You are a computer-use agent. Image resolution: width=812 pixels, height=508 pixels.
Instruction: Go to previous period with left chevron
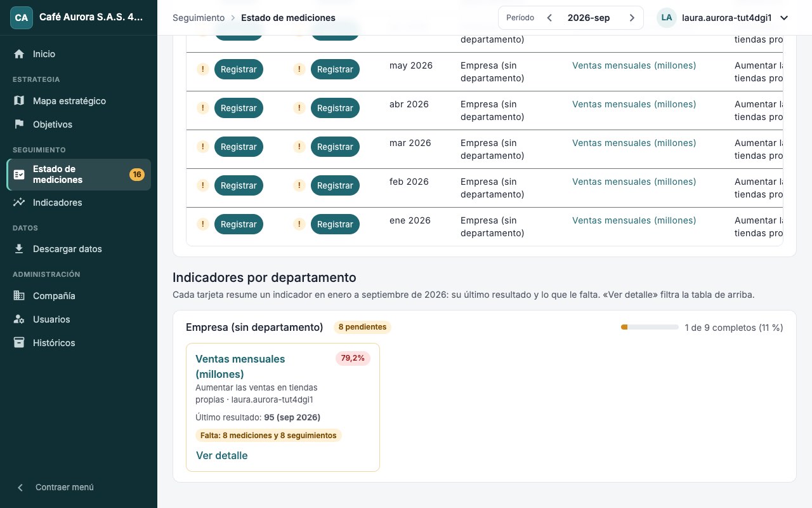pyautogui.click(x=549, y=18)
